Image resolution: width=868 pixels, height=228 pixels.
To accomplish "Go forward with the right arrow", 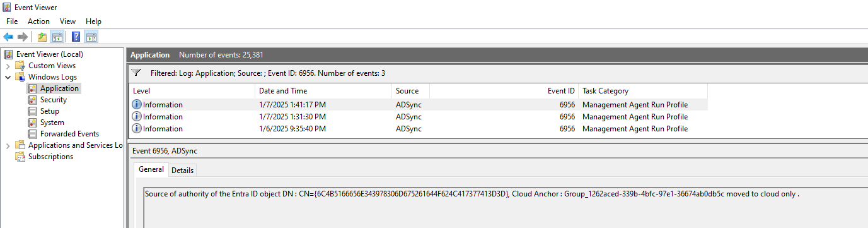I will 23,37.
